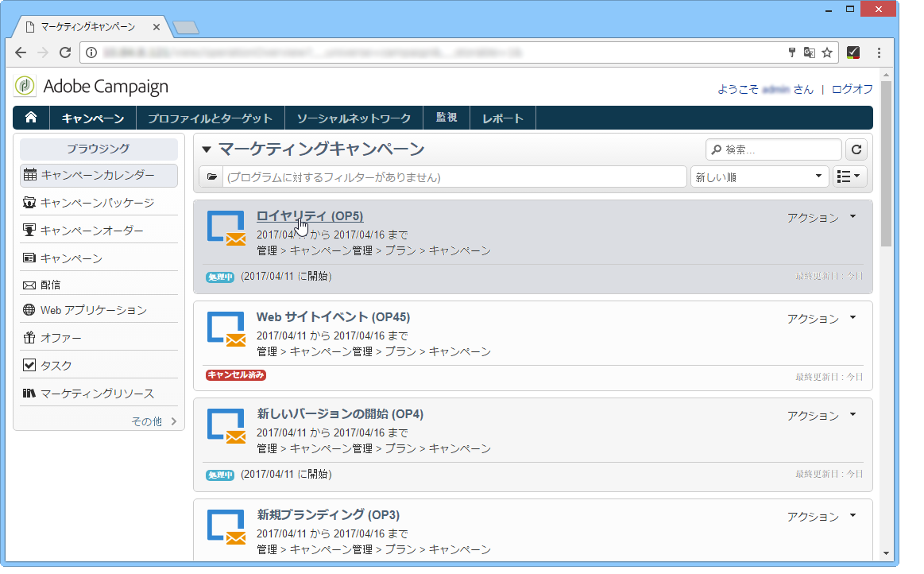This screenshot has height=574, width=924.
Task: Click the checkmark icon for タスク
Action: [29, 365]
